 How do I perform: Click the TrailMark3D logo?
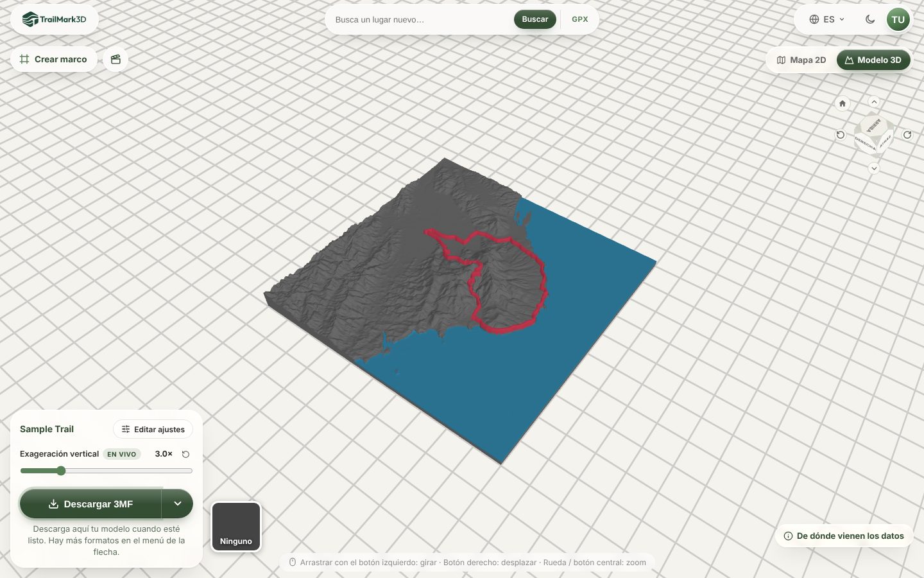[54, 19]
